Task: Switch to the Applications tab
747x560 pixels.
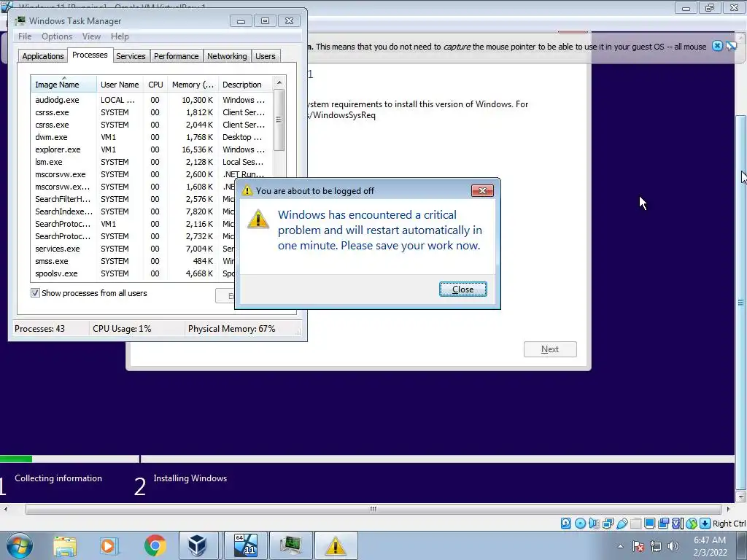Action: tap(43, 56)
